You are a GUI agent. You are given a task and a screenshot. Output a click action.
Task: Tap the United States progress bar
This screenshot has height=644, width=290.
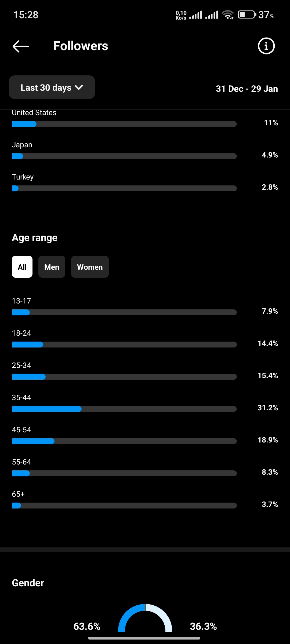(x=124, y=124)
